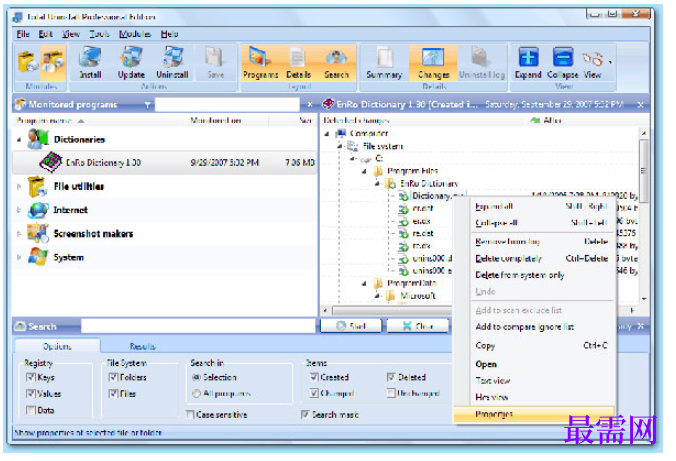Click the first Modules toolbar icon
The height and width of the screenshot is (461, 676).
point(28,61)
